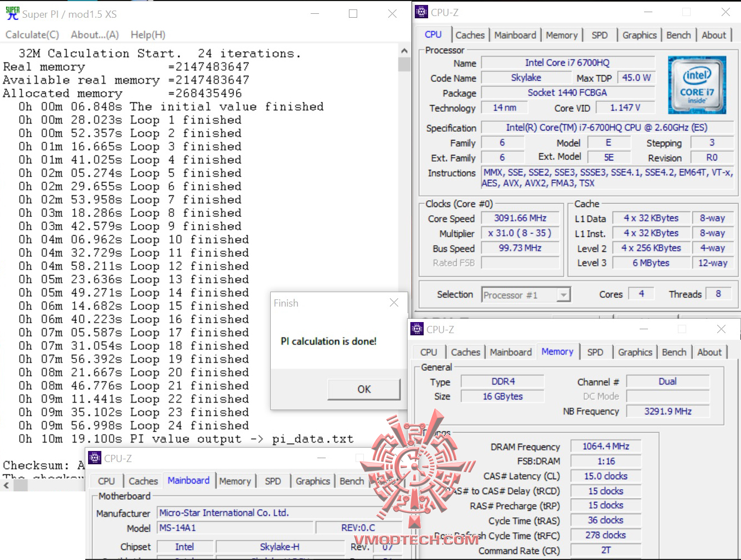Click the Manufacturer field Micro-Star International Co. Ltd.

coord(280,513)
